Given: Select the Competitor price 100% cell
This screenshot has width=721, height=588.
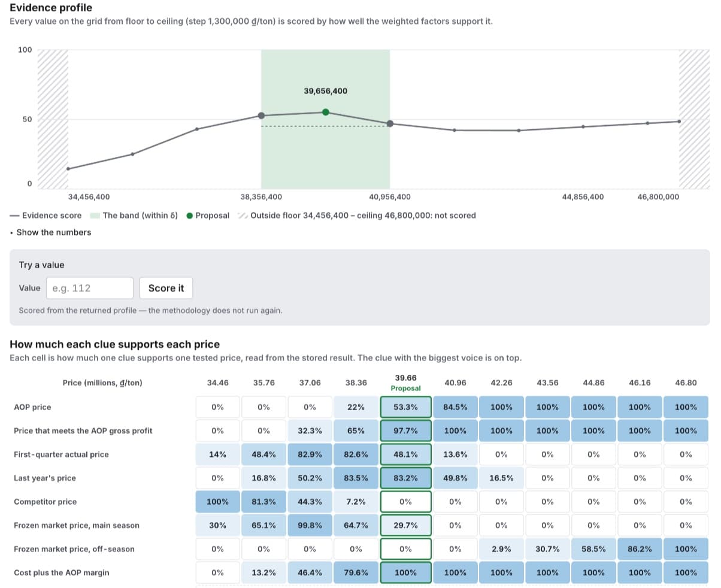Looking at the screenshot, I should [x=217, y=502].
